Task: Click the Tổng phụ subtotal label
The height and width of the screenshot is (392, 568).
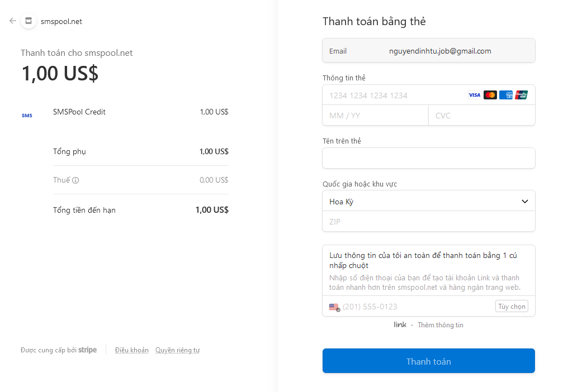Action: pyautogui.click(x=69, y=151)
